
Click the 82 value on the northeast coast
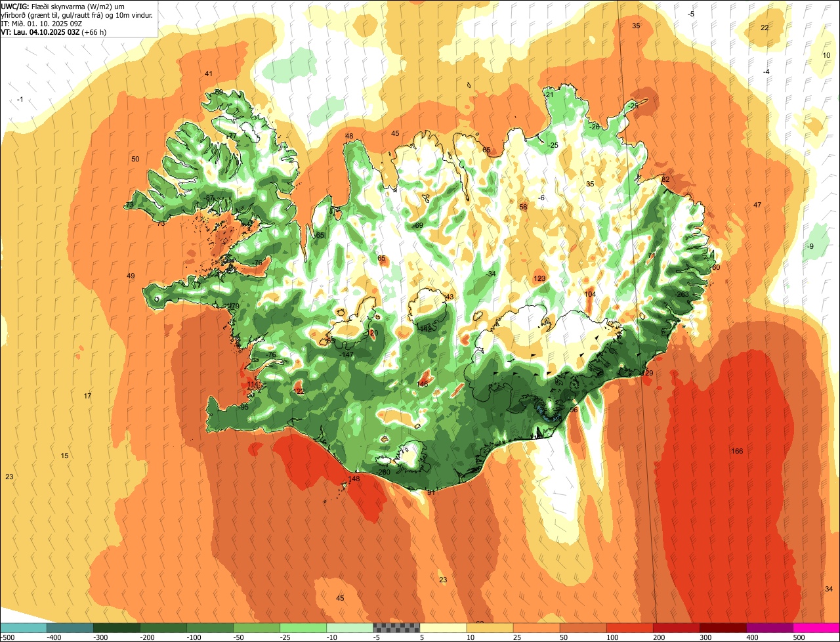point(665,179)
